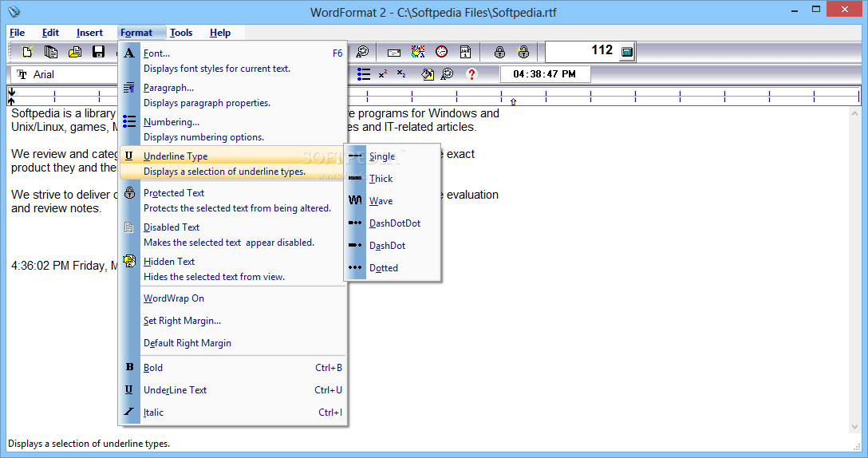This screenshot has height=458, width=868.
Task: Click the red clock icon
Action: point(441,52)
